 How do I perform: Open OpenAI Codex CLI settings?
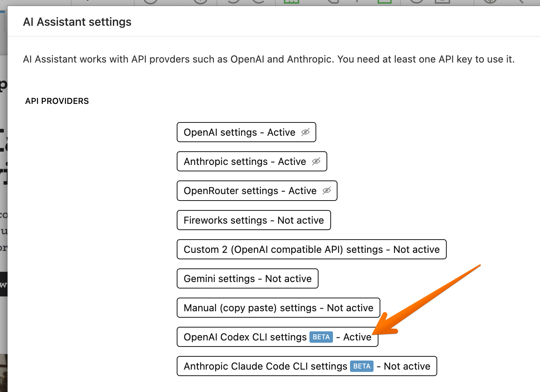pyautogui.click(x=245, y=337)
